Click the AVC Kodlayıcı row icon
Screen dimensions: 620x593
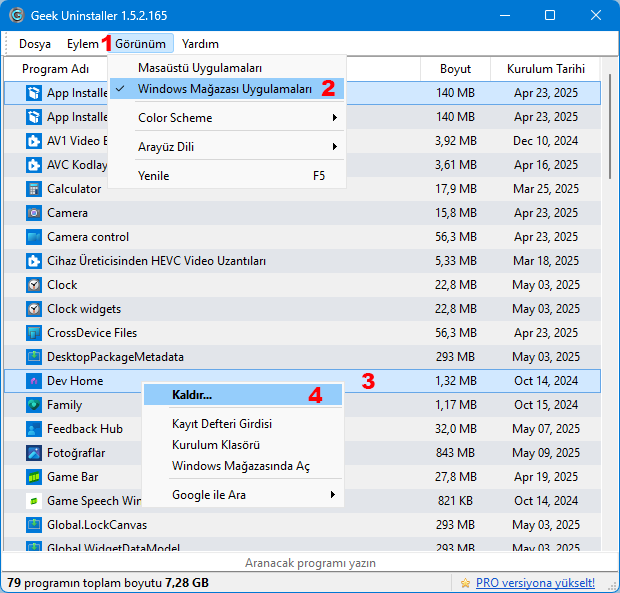[x=34, y=165]
